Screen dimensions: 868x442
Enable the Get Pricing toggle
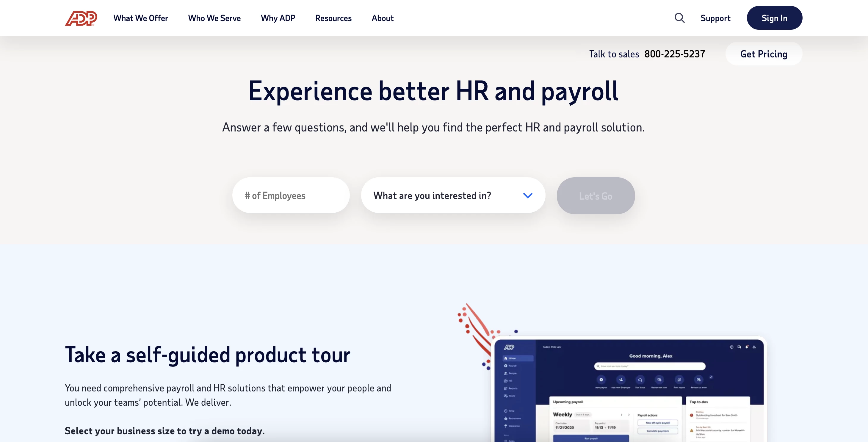click(x=764, y=54)
